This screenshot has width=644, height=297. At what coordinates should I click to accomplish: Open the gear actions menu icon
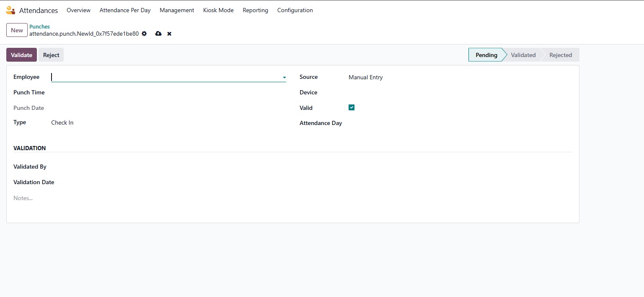tap(144, 34)
